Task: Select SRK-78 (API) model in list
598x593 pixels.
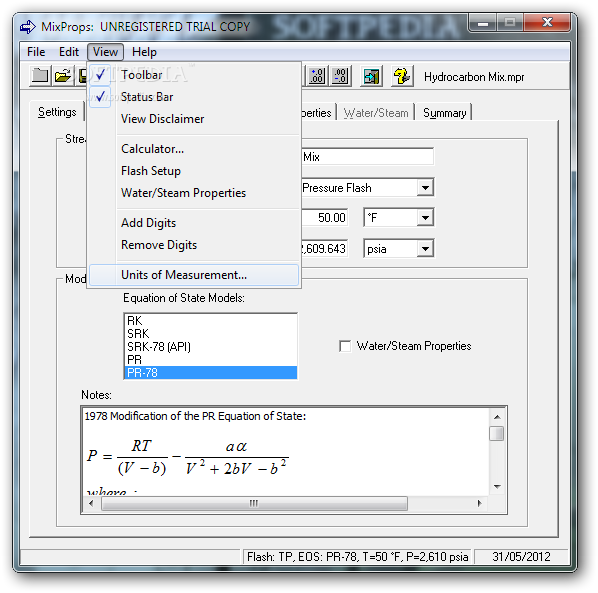Action: pyautogui.click(x=211, y=347)
